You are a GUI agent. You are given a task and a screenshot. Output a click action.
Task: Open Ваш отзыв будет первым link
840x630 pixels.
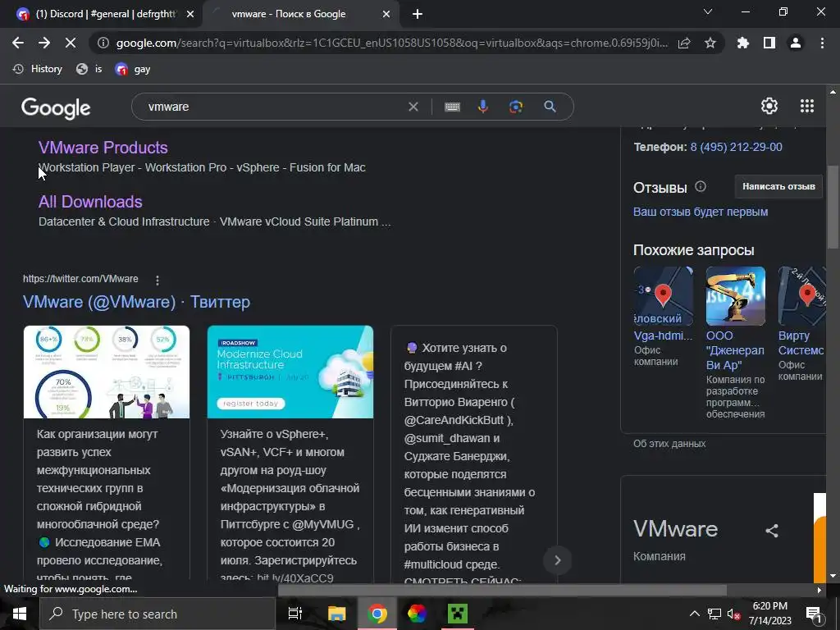(x=701, y=212)
